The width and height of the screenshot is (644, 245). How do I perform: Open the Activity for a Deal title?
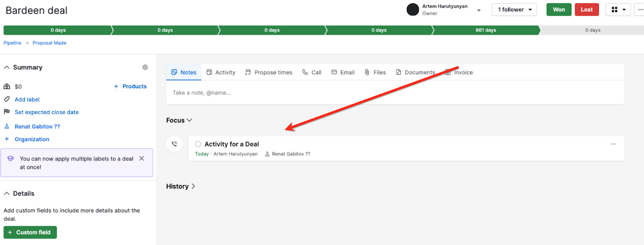tap(231, 144)
